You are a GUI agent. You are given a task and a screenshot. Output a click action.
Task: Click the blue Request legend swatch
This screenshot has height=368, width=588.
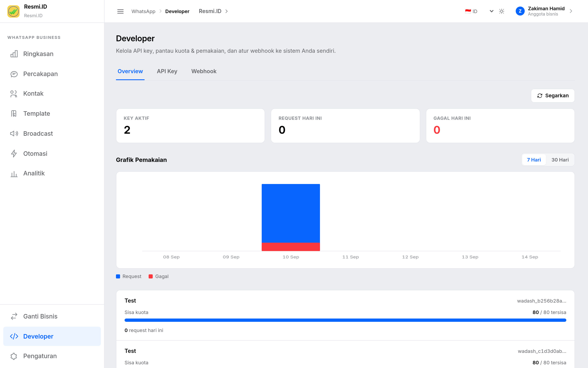tap(118, 276)
